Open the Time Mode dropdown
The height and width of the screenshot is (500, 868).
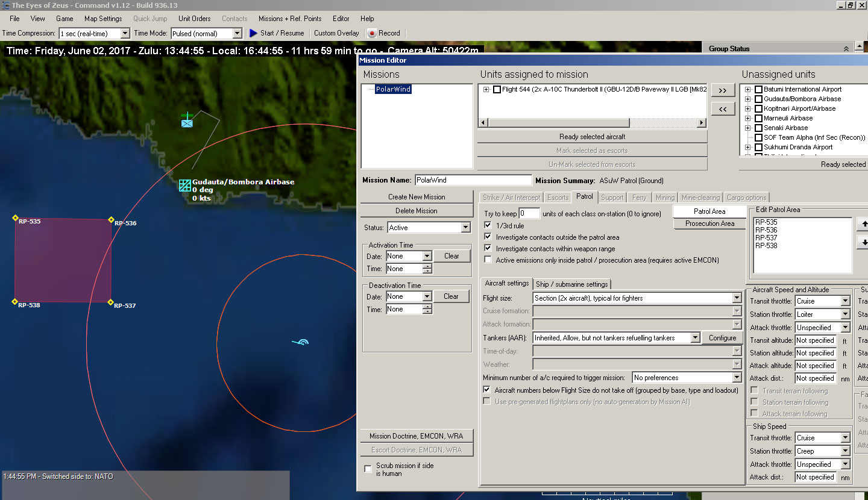(237, 34)
